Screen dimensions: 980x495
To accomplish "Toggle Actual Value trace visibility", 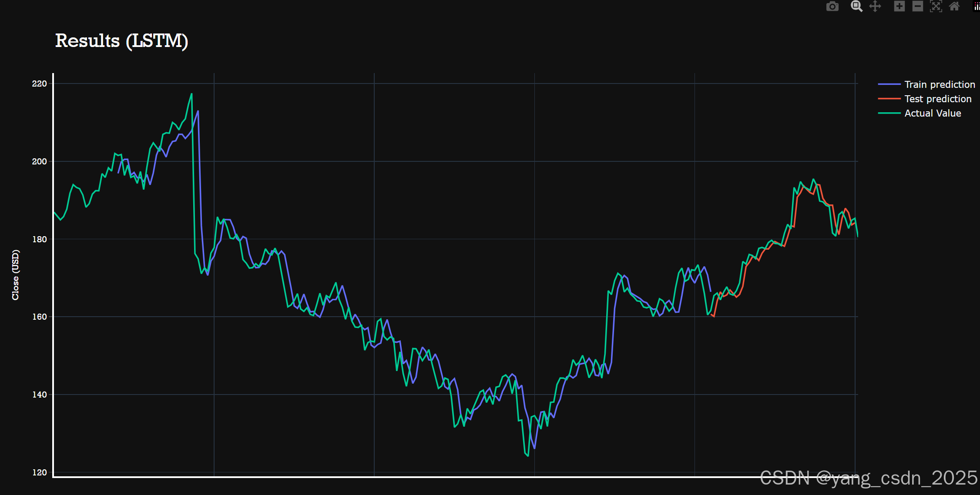I will click(933, 113).
